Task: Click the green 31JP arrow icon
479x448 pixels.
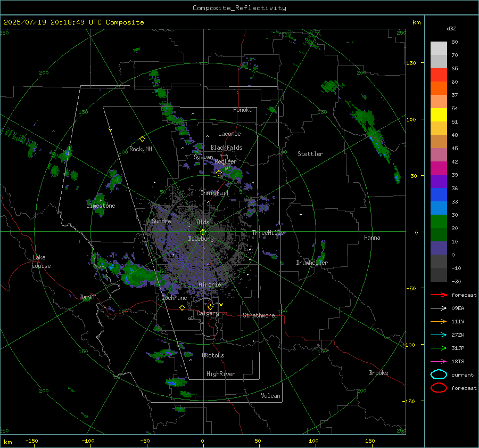Action: [x=439, y=348]
